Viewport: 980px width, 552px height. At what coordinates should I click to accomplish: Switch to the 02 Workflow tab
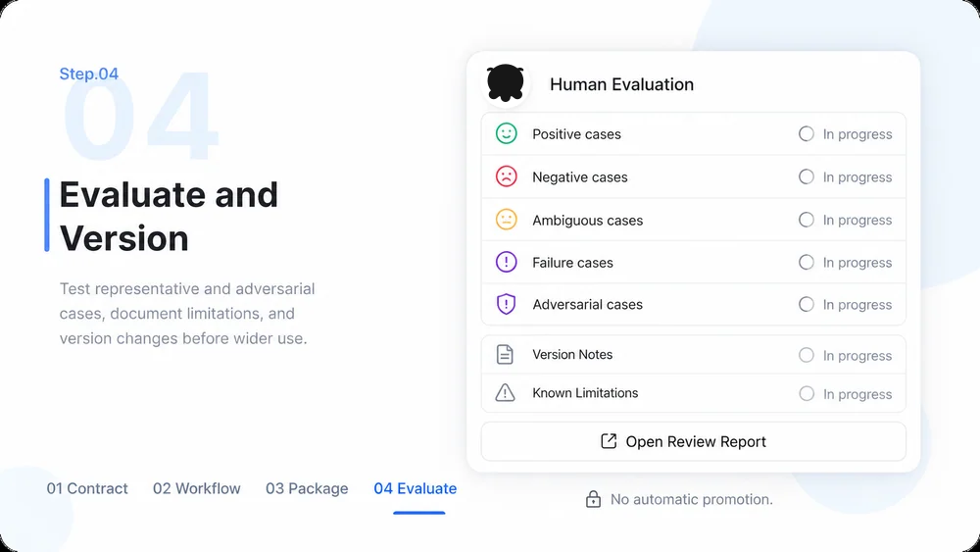(x=196, y=488)
